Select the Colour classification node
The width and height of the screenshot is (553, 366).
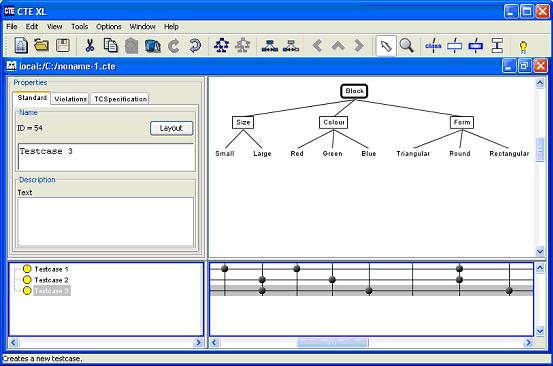(334, 122)
